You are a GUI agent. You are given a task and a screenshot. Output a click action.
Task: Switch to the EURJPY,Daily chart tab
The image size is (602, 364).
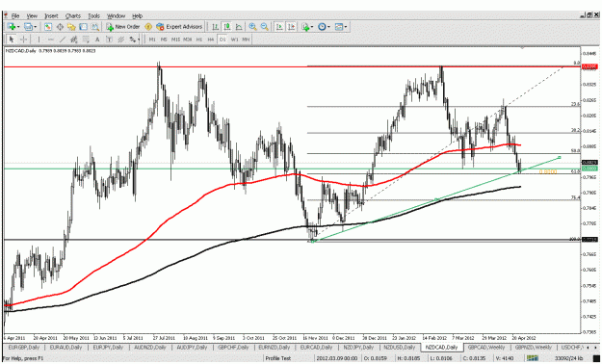[x=109, y=347]
